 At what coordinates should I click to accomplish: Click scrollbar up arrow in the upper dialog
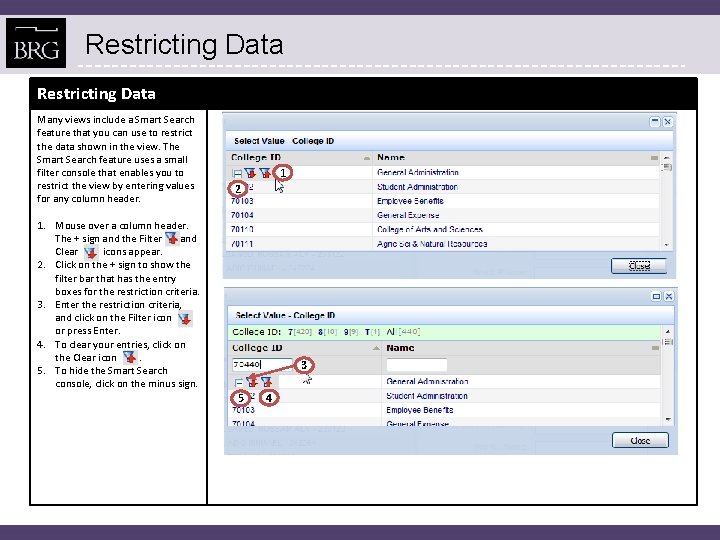click(x=667, y=158)
